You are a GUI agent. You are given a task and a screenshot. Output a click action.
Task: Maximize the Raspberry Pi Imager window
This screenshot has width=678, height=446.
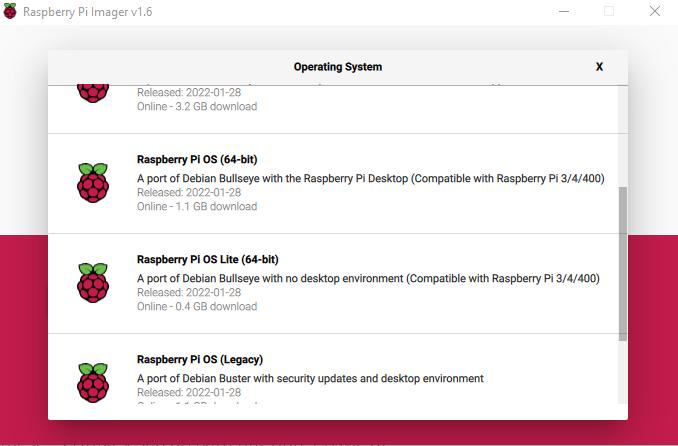pyautogui.click(x=609, y=11)
